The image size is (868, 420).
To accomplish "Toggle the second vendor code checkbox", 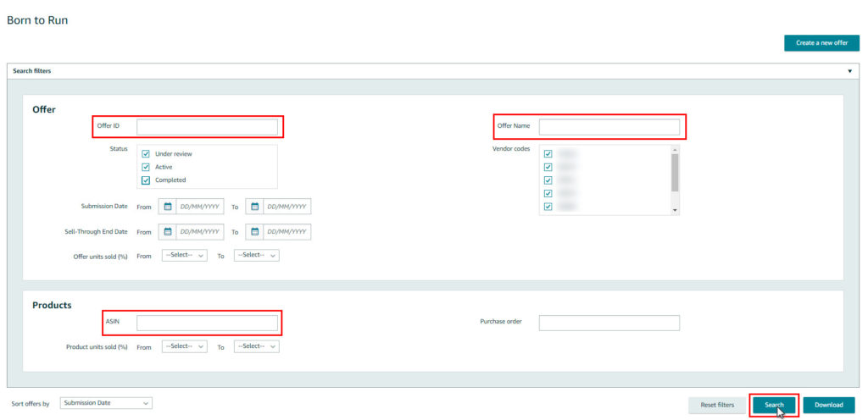I will tap(548, 167).
